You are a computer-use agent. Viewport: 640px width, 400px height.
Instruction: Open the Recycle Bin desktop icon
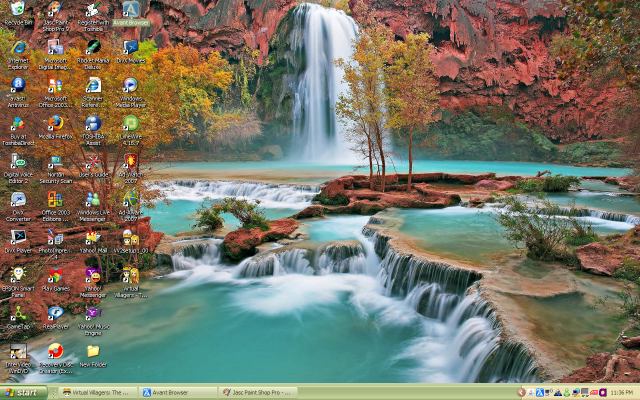pos(18,11)
